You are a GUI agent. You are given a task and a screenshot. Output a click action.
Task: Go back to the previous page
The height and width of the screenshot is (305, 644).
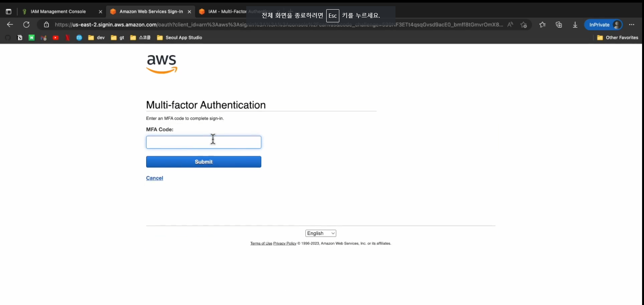tap(10, 25)
